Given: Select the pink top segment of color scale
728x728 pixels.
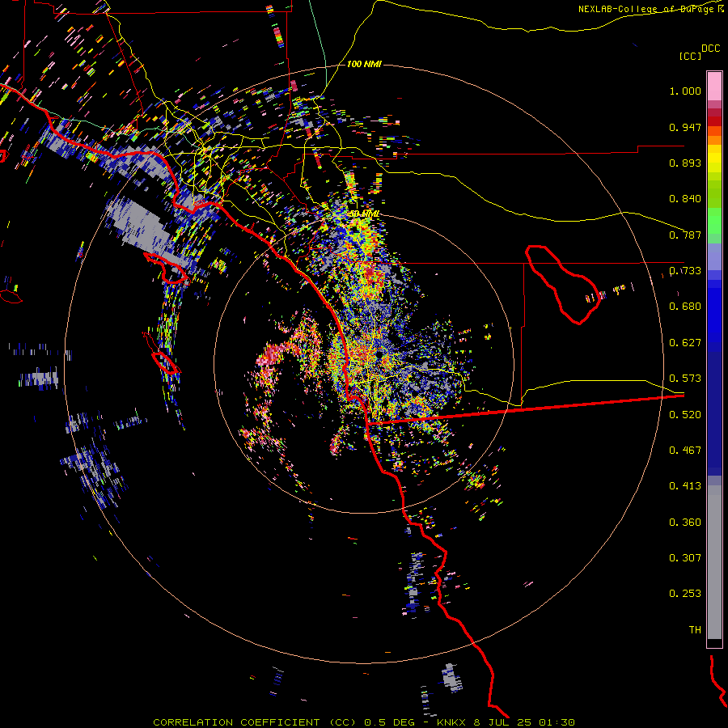Looking at the screenshot, I should [714, 86].
